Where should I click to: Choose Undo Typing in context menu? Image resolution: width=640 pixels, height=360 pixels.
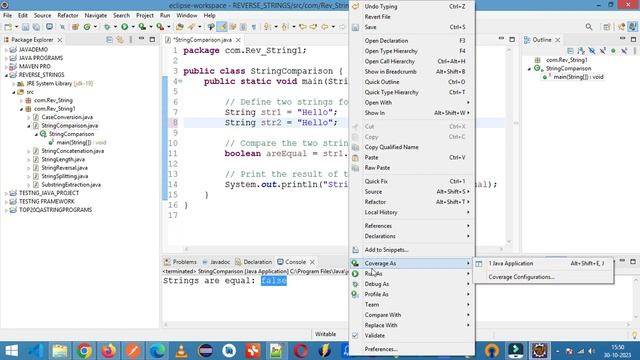tap(412, 7)
